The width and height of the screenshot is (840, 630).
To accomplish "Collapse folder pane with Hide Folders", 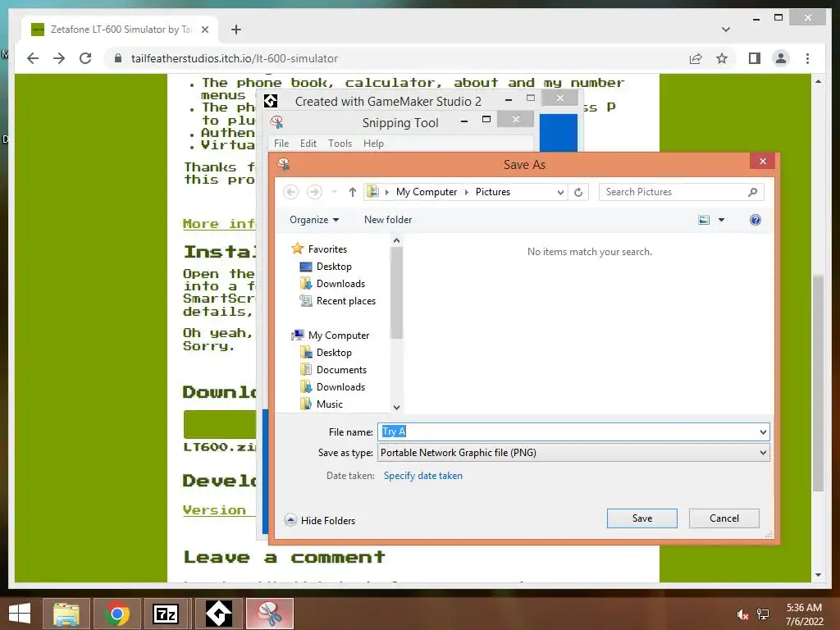I will (x=320, y=520).
